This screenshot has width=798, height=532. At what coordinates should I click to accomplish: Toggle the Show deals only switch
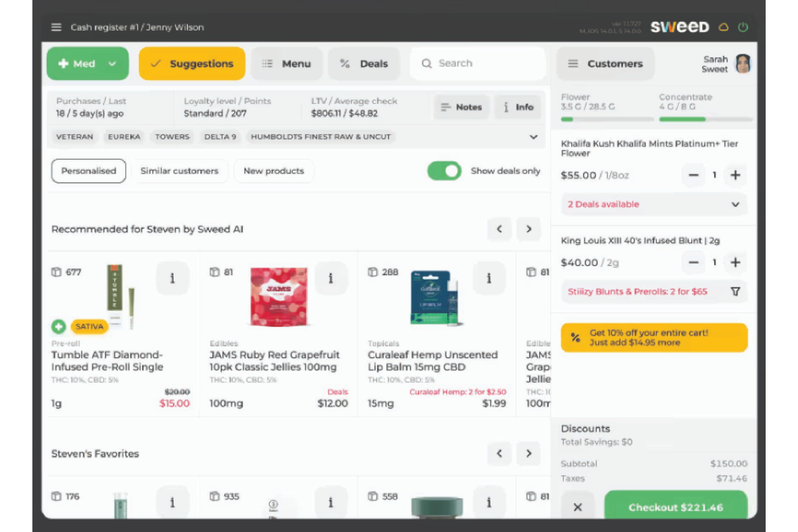[x=444, y=171]
